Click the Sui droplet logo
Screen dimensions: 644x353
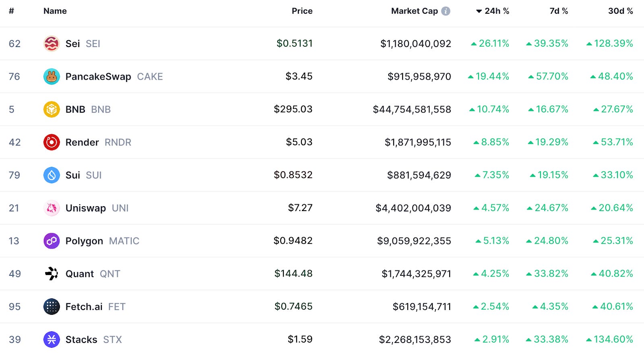[52, 175]
